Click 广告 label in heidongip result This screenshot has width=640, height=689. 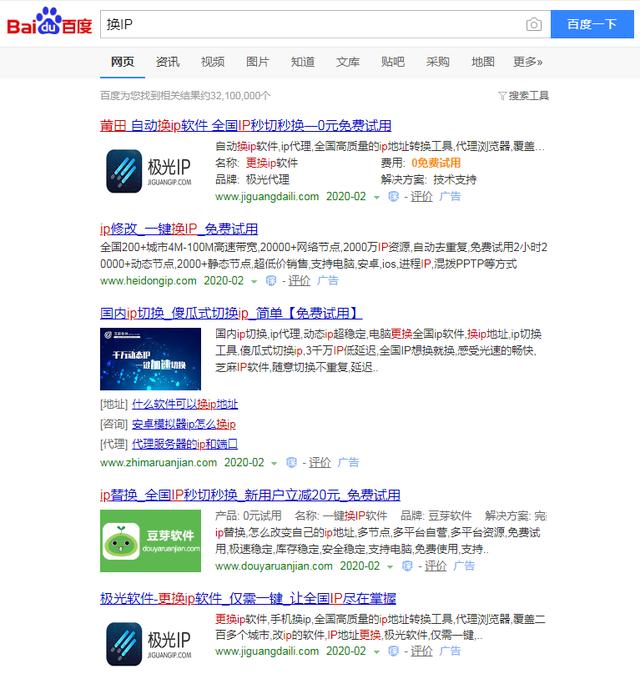[x=327, y=280]
